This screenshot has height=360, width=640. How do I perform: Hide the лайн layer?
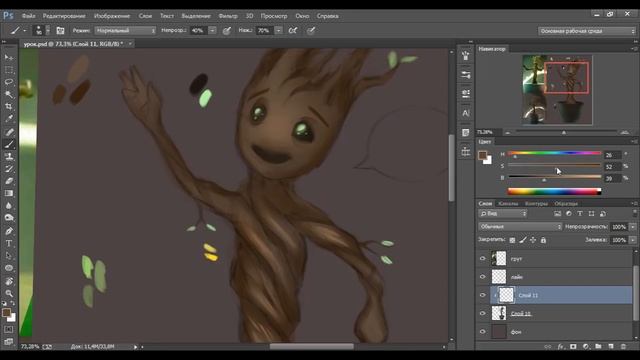[482, 277]
